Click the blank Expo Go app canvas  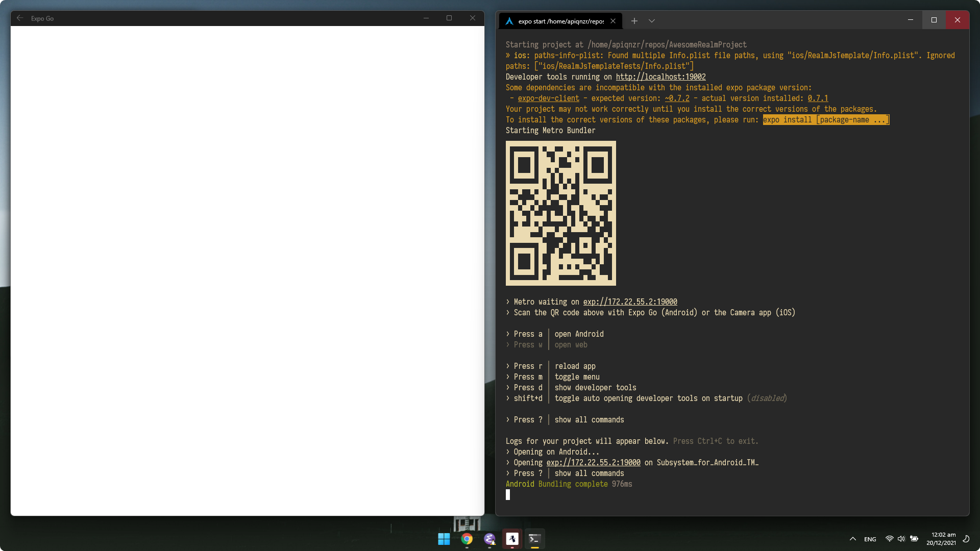click(x=248, y=270)
